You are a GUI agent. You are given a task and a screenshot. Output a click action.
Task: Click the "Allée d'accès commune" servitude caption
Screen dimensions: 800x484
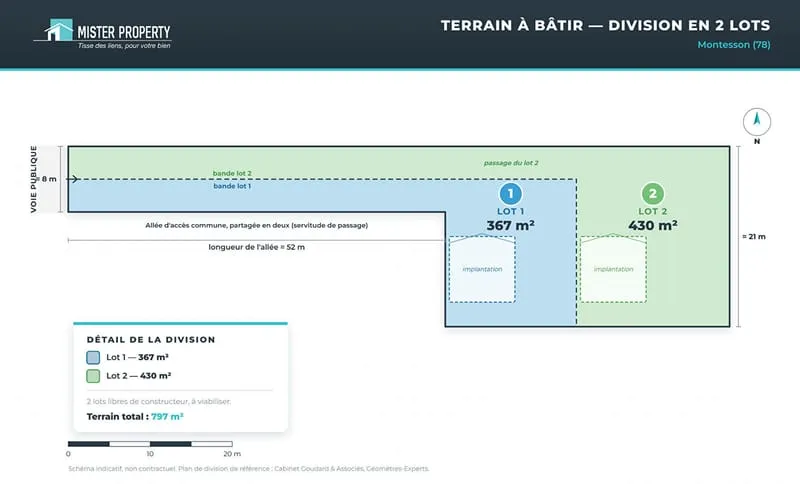[257, 225]
